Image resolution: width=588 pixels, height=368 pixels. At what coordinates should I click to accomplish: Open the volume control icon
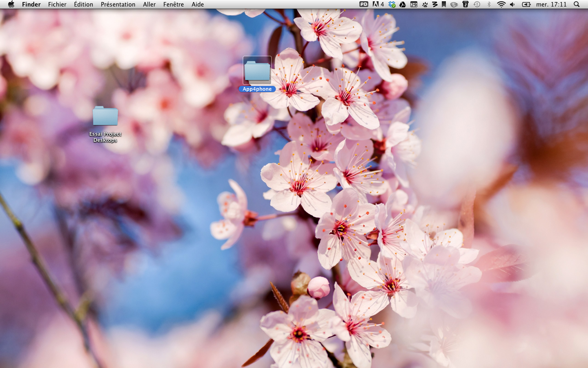point(512,4)
